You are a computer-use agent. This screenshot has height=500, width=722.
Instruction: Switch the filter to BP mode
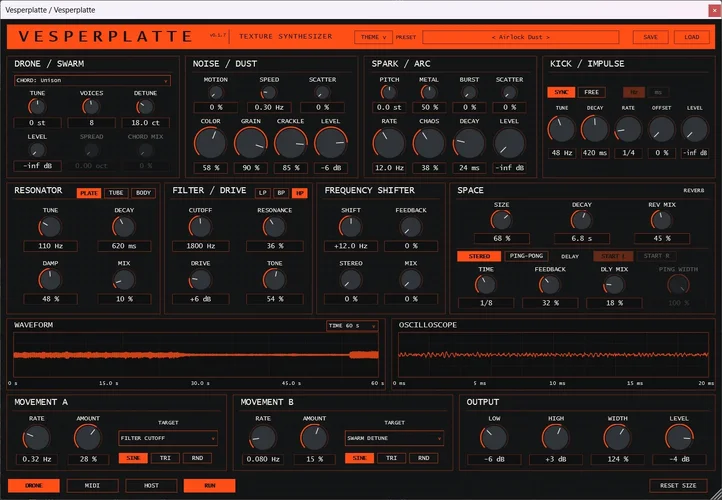click(281, 193)
